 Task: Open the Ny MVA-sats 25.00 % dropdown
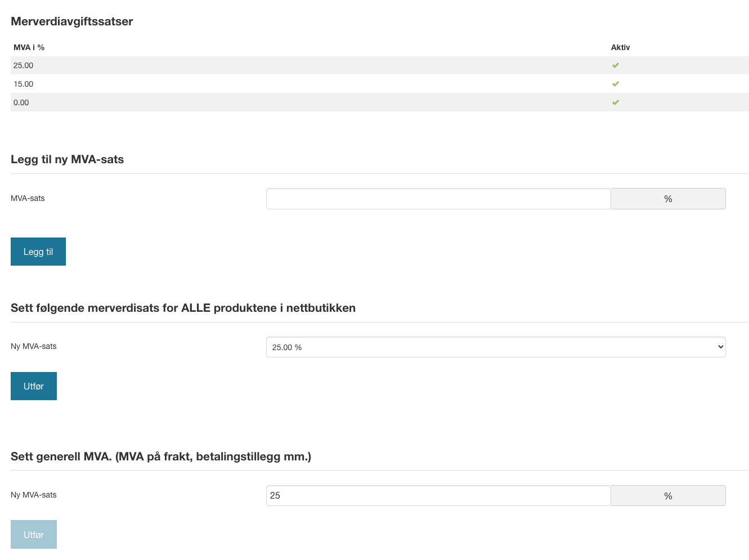pos(496,347)
